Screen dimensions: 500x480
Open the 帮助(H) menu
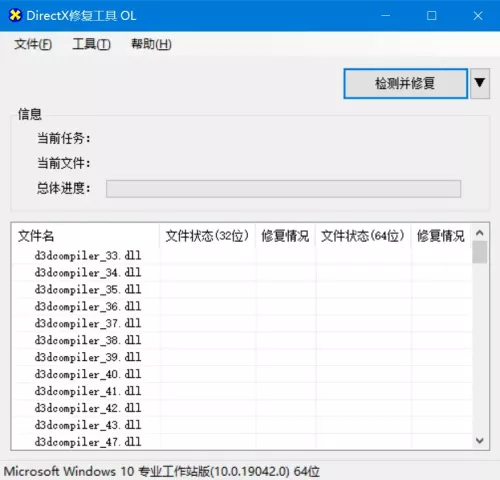tap(151, 44)
